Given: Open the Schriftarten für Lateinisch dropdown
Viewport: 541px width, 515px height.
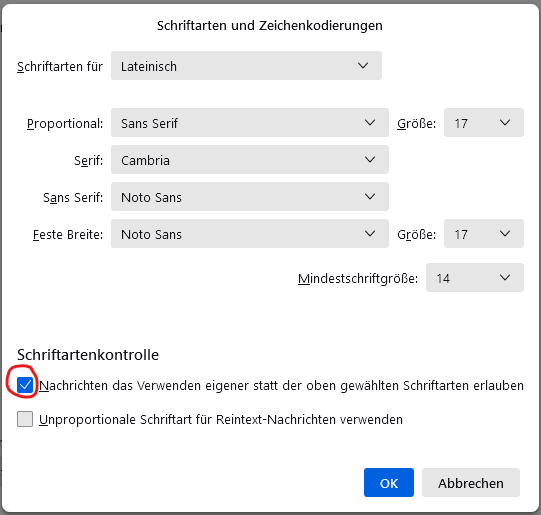Looking at the screenshot, I should (x=246, y=66).
